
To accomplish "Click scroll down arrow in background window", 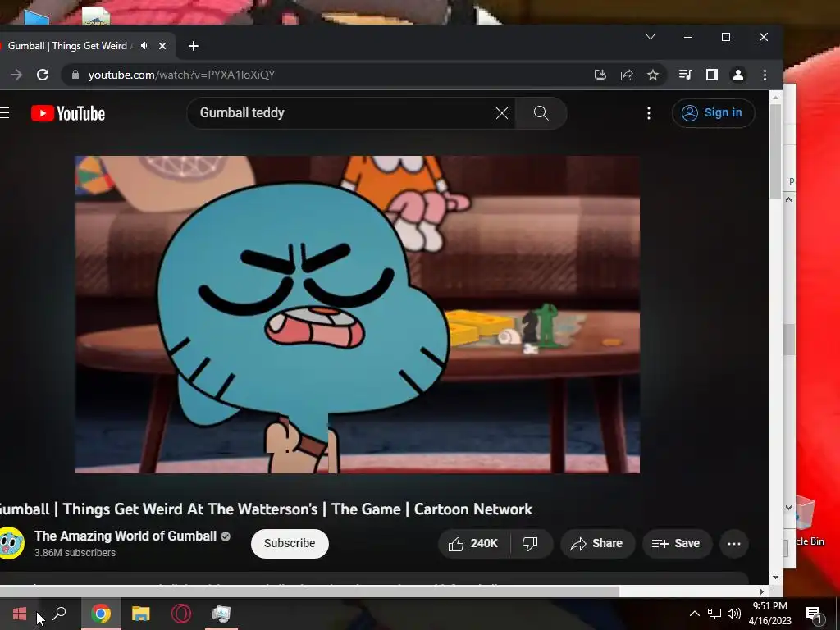I will [788, 507].
